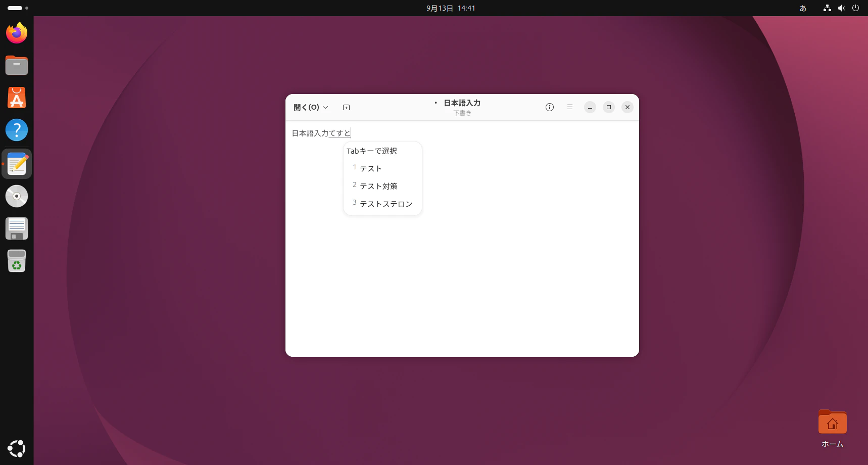Open the disc drive icon in dock

(x=17, y=196)
